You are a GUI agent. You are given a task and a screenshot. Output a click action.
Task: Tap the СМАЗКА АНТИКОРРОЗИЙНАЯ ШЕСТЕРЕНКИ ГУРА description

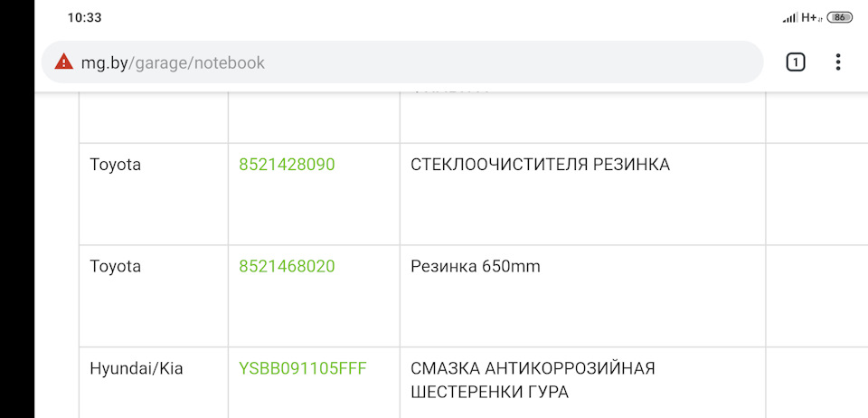pyautogui.click(x=533, y=380)
